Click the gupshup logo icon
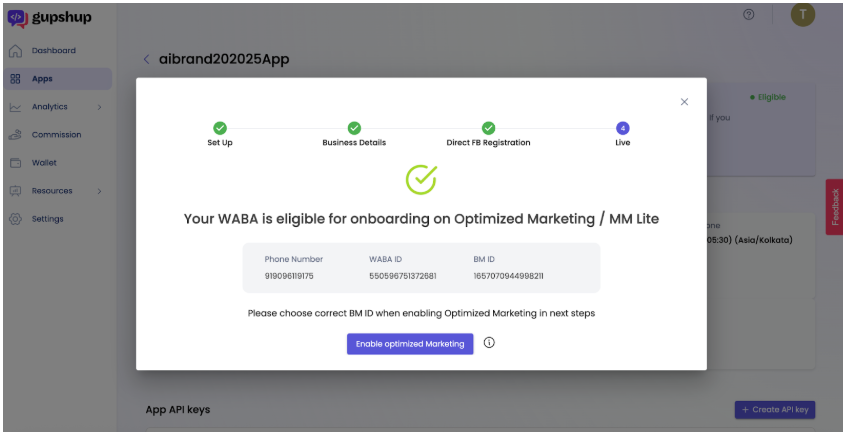 [x=17, y=19]
